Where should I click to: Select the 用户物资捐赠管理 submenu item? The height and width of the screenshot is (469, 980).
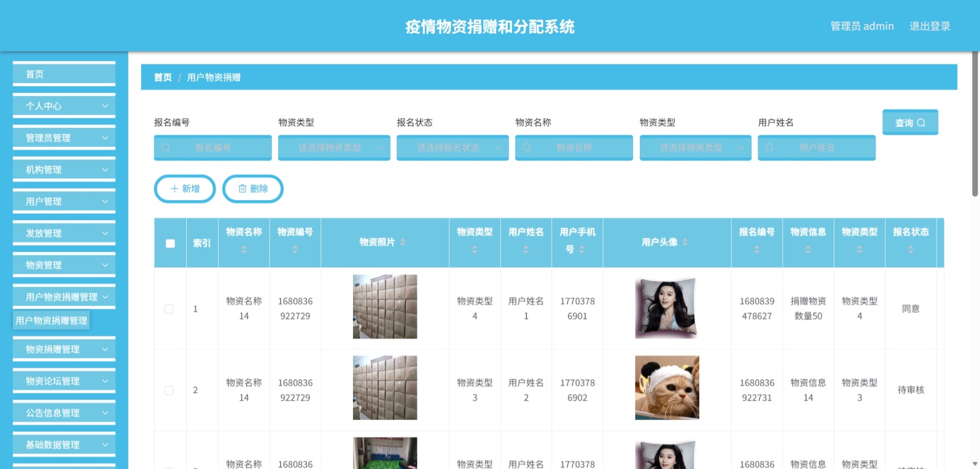[51, 321]
